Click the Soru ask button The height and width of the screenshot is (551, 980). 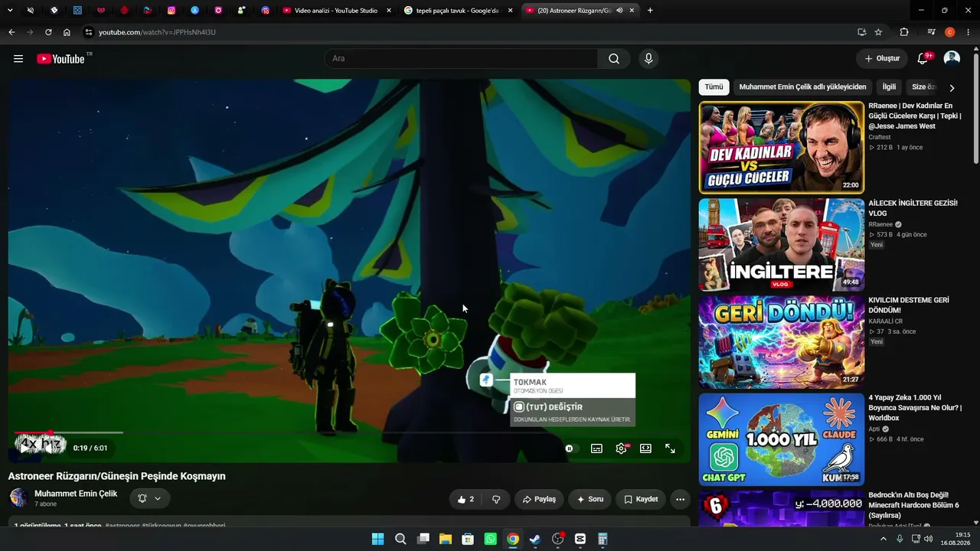point(590,499)
